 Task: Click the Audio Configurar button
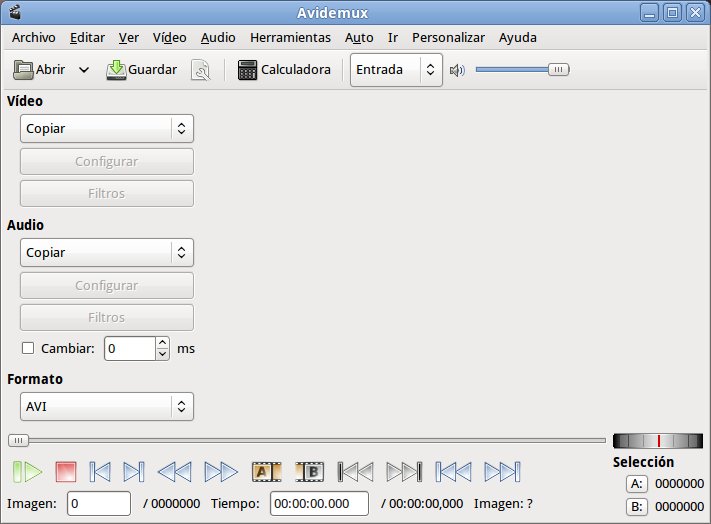point(107,286)
